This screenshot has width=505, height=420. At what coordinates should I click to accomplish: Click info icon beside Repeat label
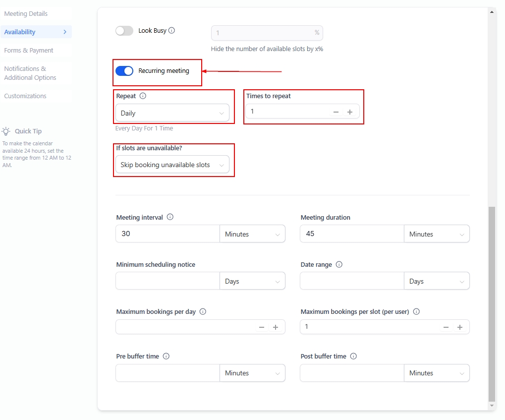tap(143, 96)
